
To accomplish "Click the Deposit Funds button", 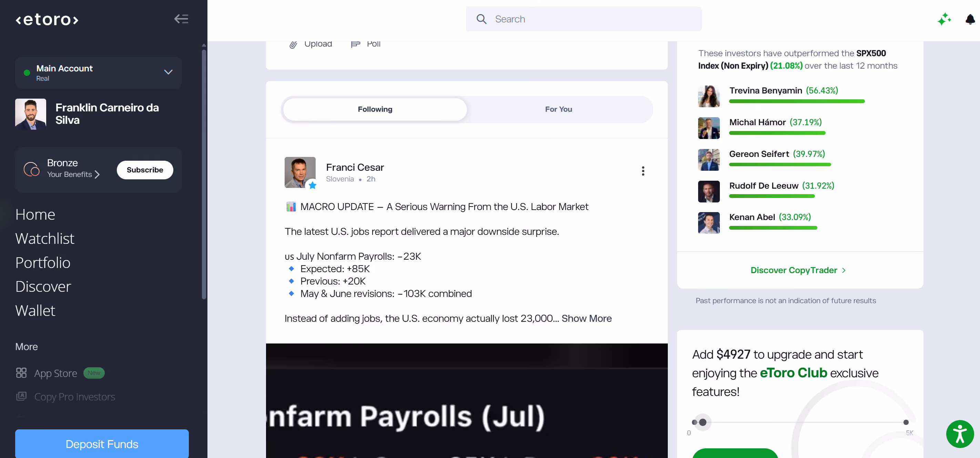I will click(102, 444).
